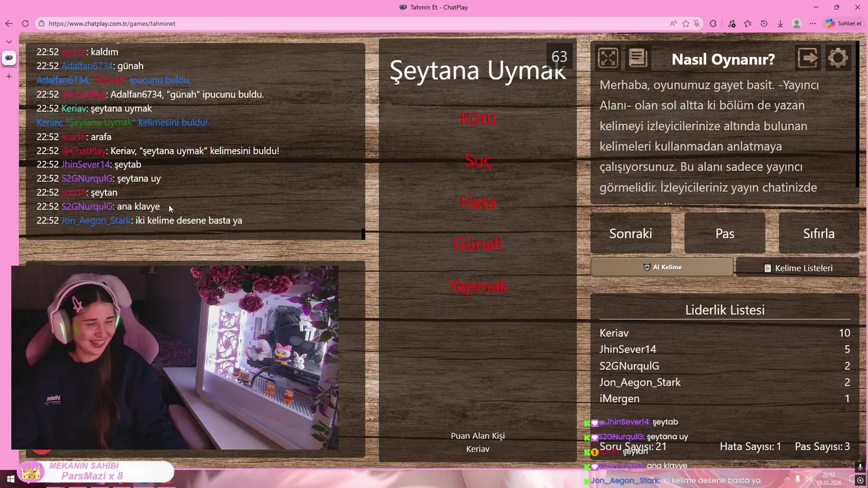868x488 pixels.
Task: Switch to the AI Kelime tab
Action: click(x=662, y=267)
